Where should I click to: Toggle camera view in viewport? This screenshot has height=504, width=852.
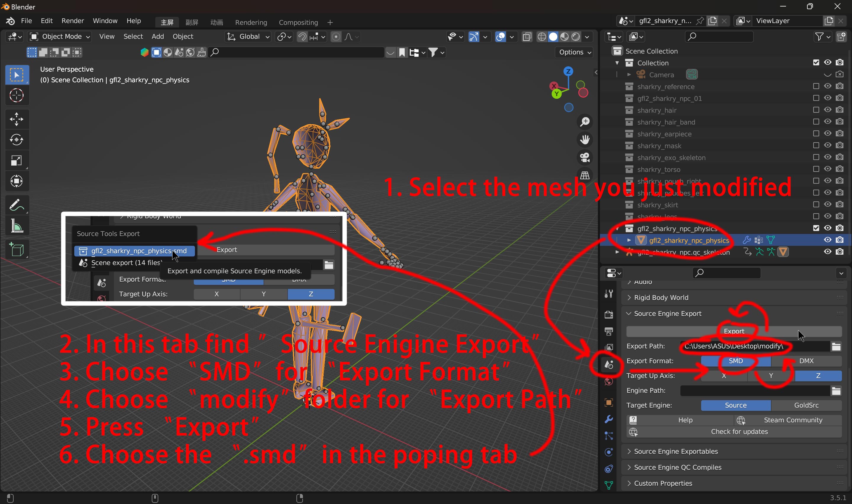coord(585,158)
